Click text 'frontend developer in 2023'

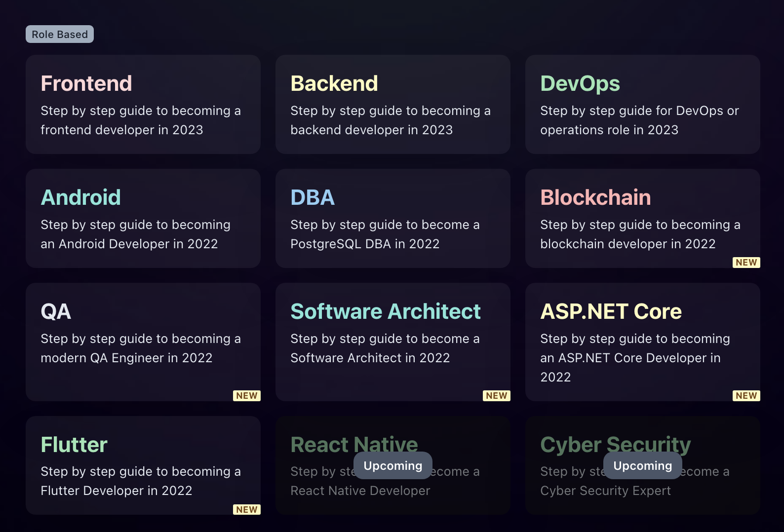pos(122,130)
